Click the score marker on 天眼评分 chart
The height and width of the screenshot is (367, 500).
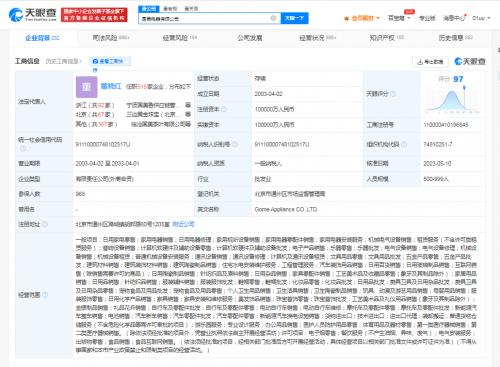click(x=464, y=88)
